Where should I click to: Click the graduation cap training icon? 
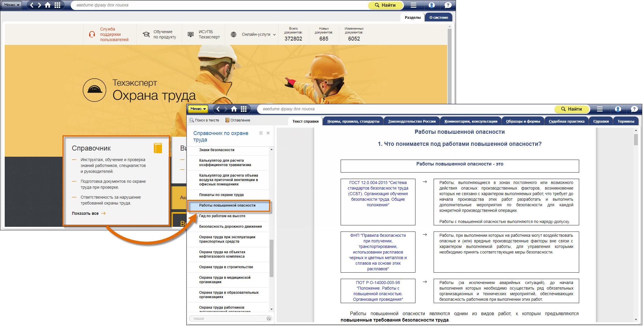coord(146,34)
